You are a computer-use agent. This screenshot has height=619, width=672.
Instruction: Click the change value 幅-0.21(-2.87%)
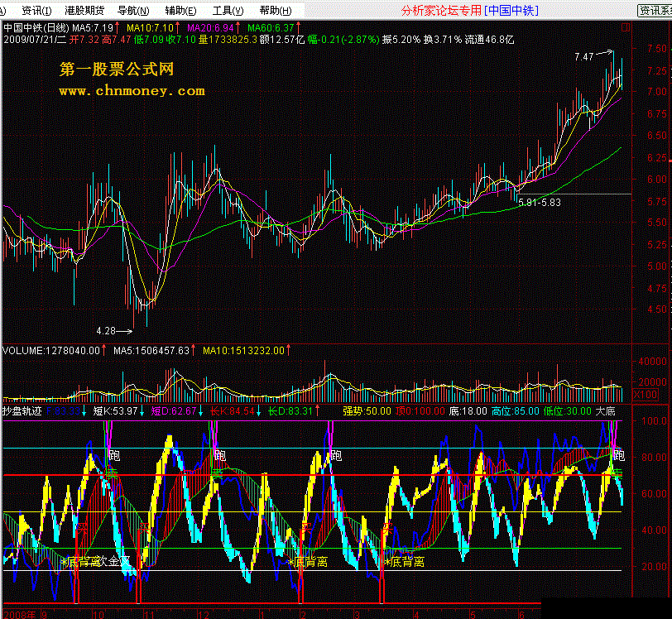coord(343,40)
